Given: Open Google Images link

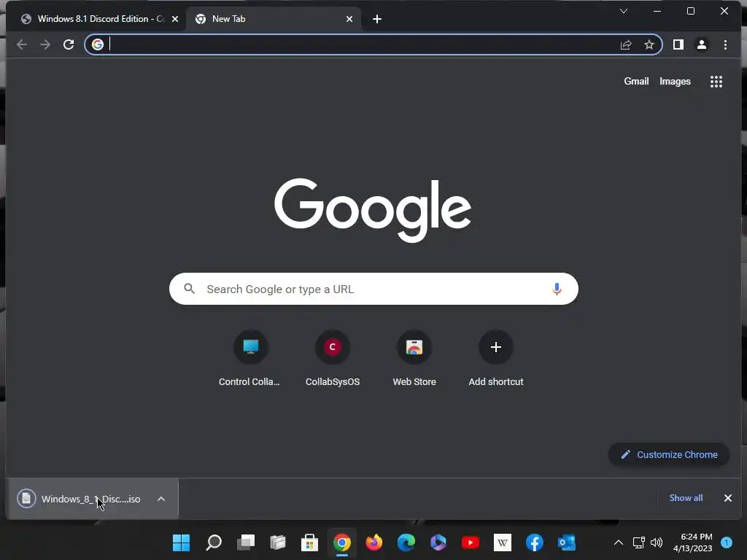Looking at the screenshot, I should pos(675,82).
